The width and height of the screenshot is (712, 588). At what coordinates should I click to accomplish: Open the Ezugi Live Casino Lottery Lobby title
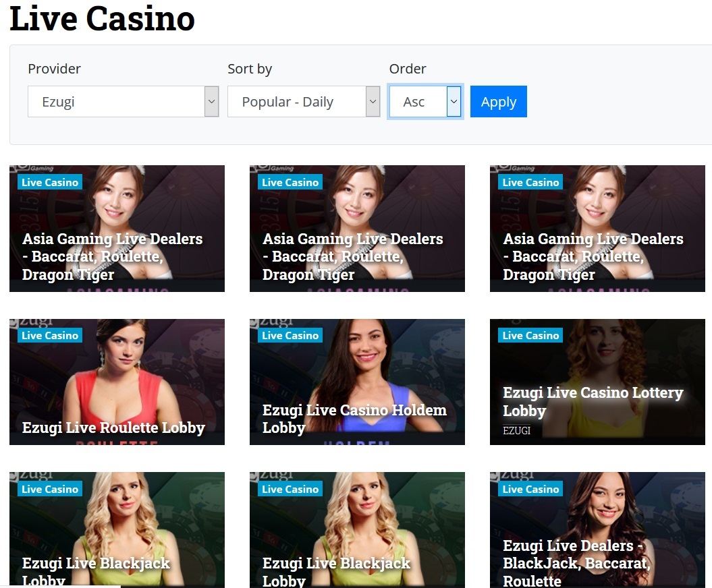coord(593,402)
